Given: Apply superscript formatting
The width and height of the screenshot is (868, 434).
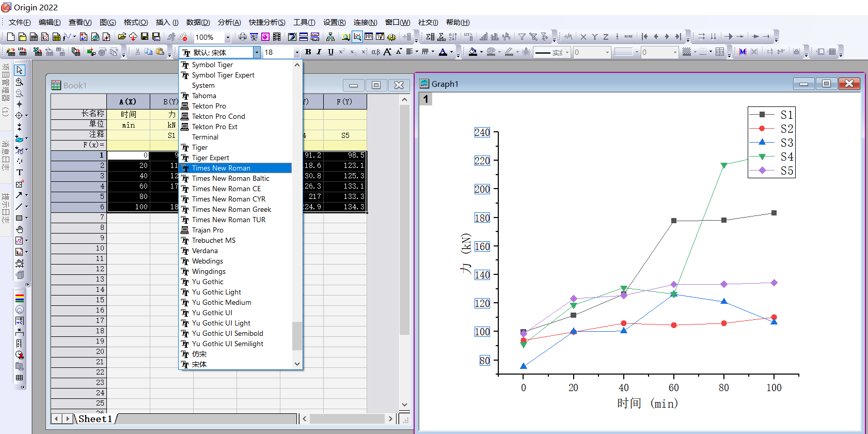Looking at the screenshot, I should (x=342, y=52).
